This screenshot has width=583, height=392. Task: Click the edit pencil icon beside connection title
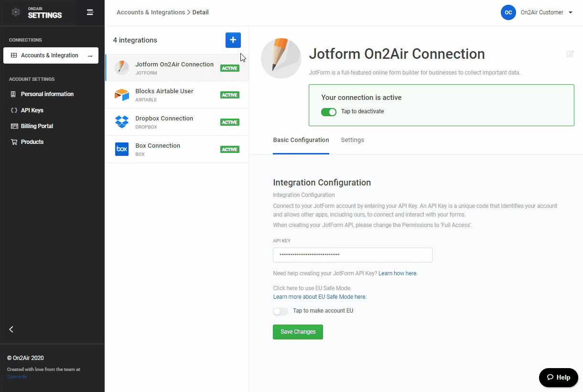(570, 54)
